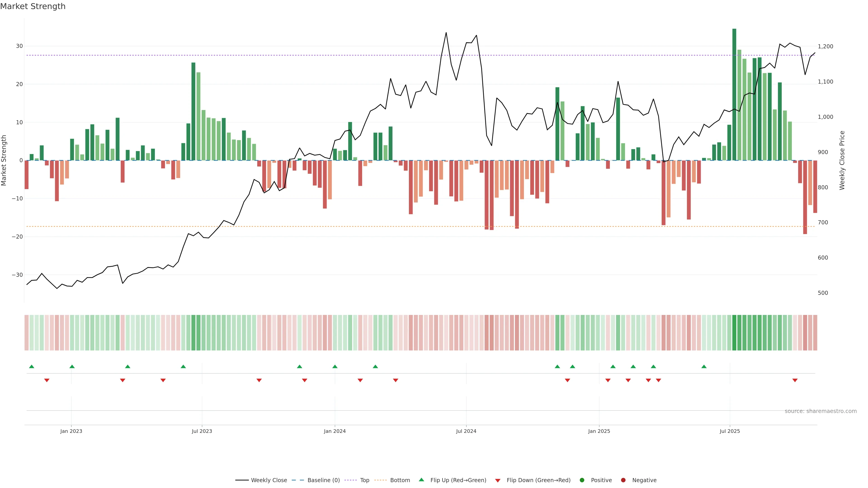Click the red flip-down marker before Jan 2023

[47, 380]
